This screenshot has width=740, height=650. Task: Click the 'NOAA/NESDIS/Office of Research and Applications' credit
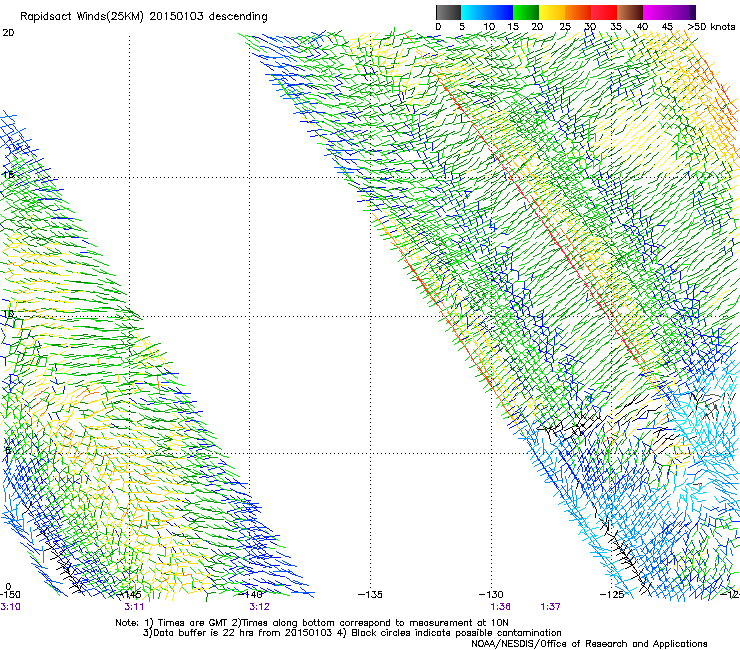point(589,644)
